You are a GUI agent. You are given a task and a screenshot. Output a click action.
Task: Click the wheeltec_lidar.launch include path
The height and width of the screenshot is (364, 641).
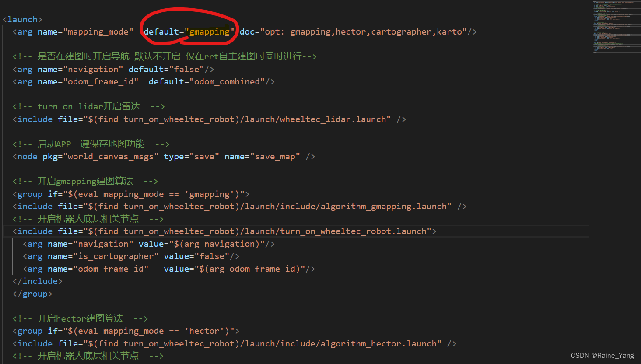click(237, 119)
